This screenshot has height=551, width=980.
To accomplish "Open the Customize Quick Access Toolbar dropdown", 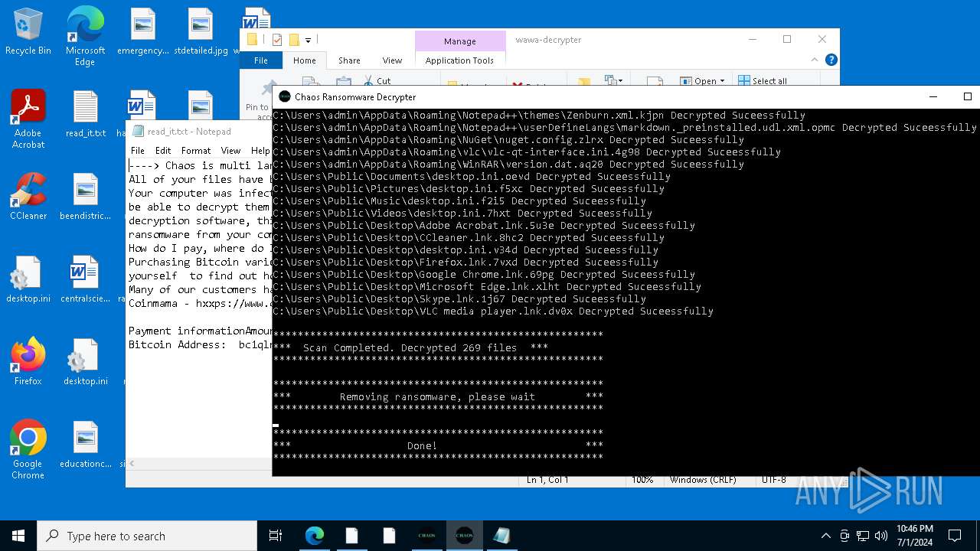I will pos(308,40).
